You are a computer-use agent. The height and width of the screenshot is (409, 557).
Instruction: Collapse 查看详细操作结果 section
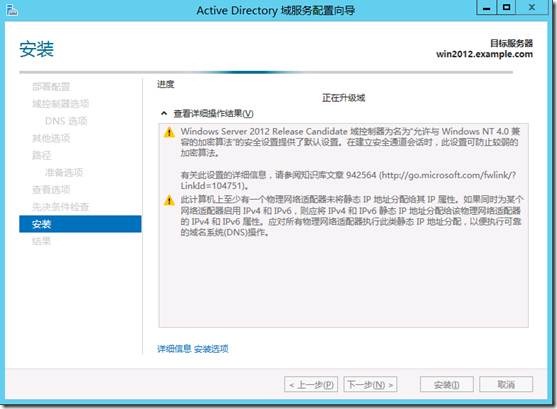[164, 113]
